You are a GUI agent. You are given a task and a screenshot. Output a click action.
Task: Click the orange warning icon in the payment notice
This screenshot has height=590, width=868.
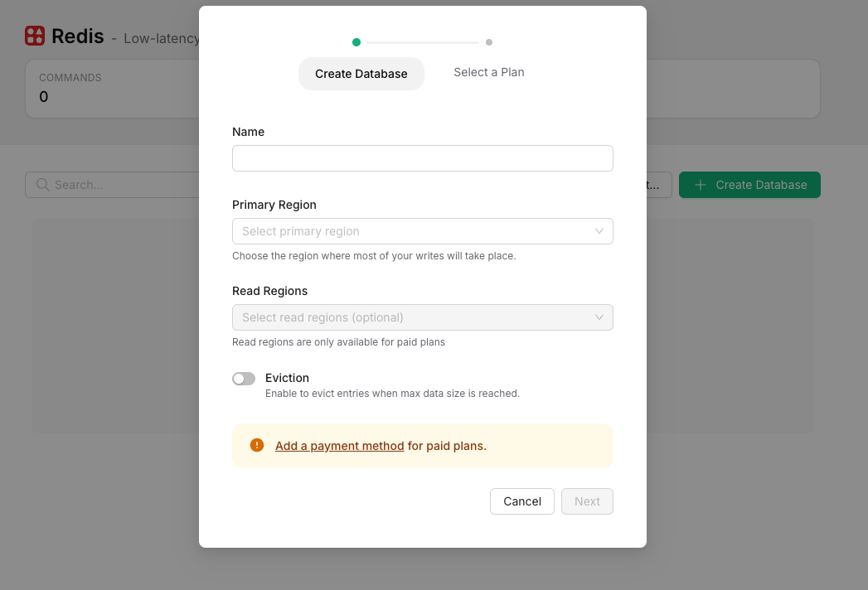[x=257, y=445]
